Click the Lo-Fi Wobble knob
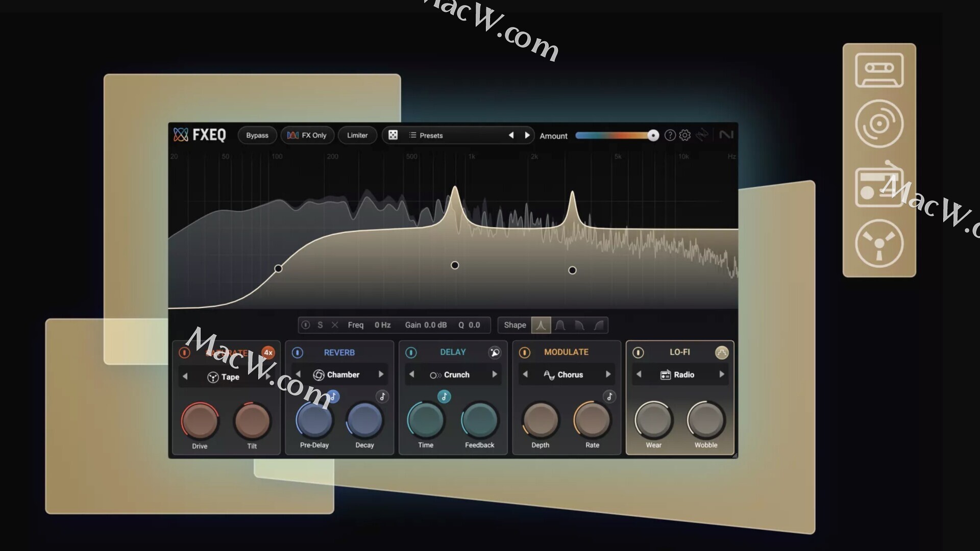Screen dimensions: 980x551 click(706, 420)
